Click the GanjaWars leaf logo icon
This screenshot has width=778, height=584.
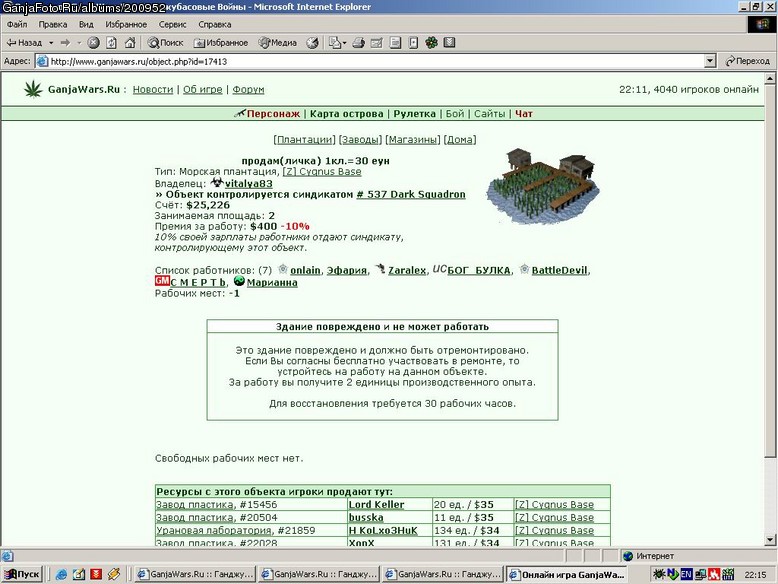click(33, 89)
